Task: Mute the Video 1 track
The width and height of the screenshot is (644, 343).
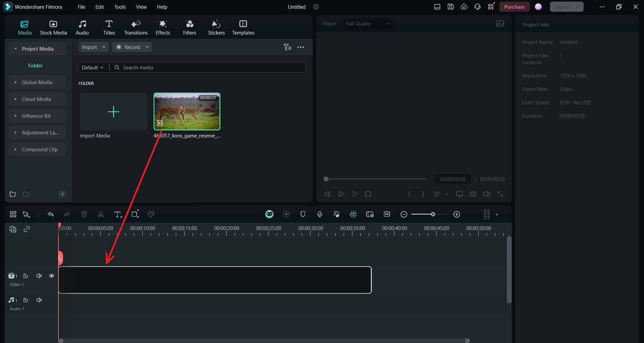Action: [x=39, y=276]
